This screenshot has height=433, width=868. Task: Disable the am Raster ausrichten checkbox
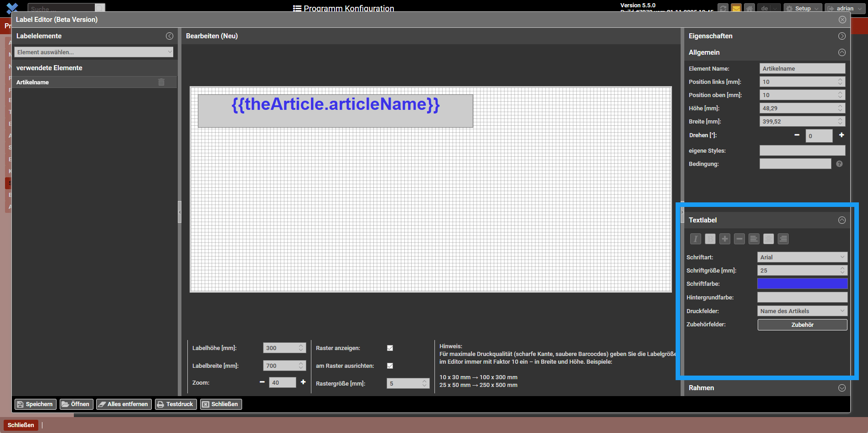click(390, 366)
